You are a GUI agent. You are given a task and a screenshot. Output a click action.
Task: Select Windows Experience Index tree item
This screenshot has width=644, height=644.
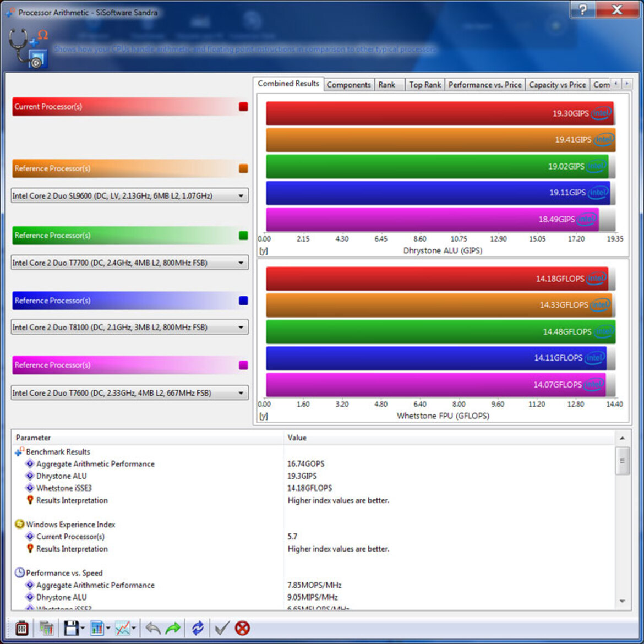[70, 525]
